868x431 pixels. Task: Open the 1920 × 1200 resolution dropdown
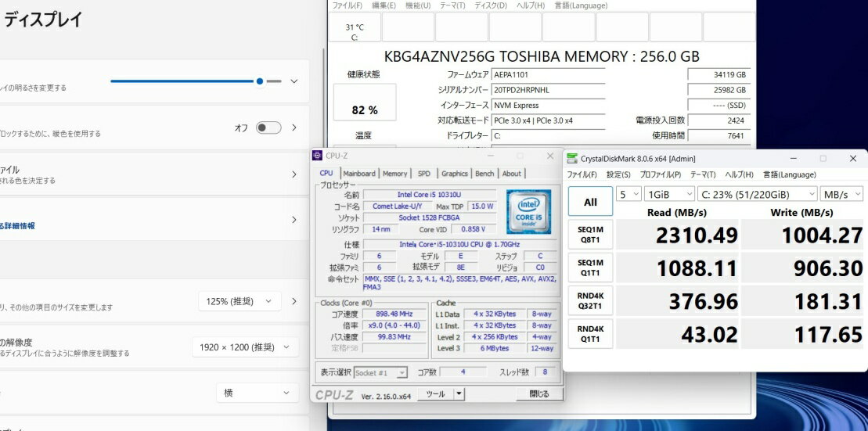pos(245,347)
